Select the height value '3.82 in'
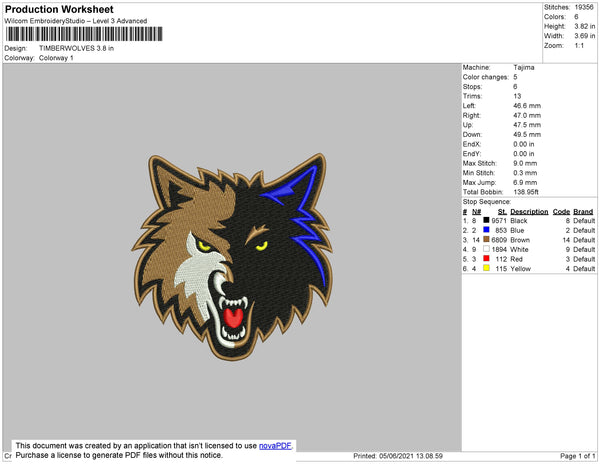Image resolution: width=600 pixels, height=464 pixels. [x=584, y=26]
